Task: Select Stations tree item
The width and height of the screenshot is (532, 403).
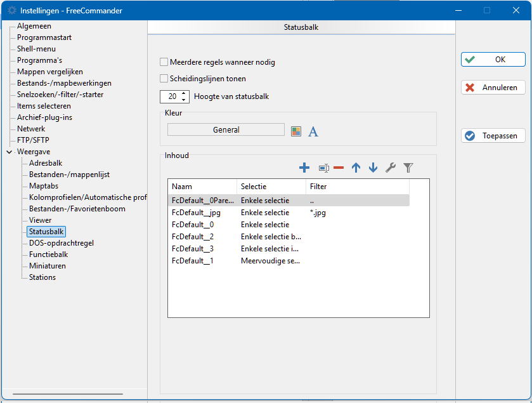Action: (x=42, y=277)
